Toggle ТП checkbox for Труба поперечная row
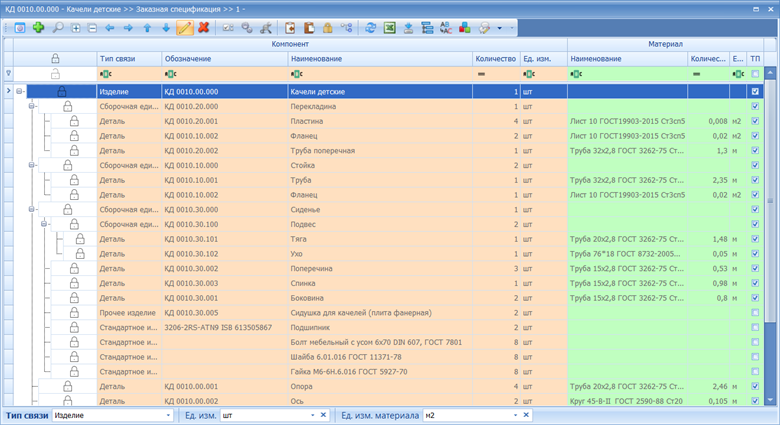780x425 pixels. pyautogui.click(x=755, y=150)
